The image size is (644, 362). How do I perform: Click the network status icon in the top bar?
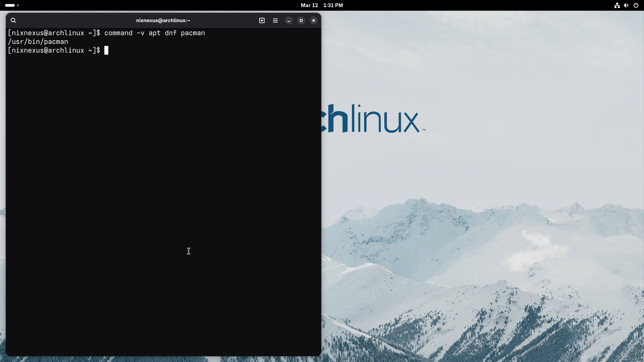[617, 5]
